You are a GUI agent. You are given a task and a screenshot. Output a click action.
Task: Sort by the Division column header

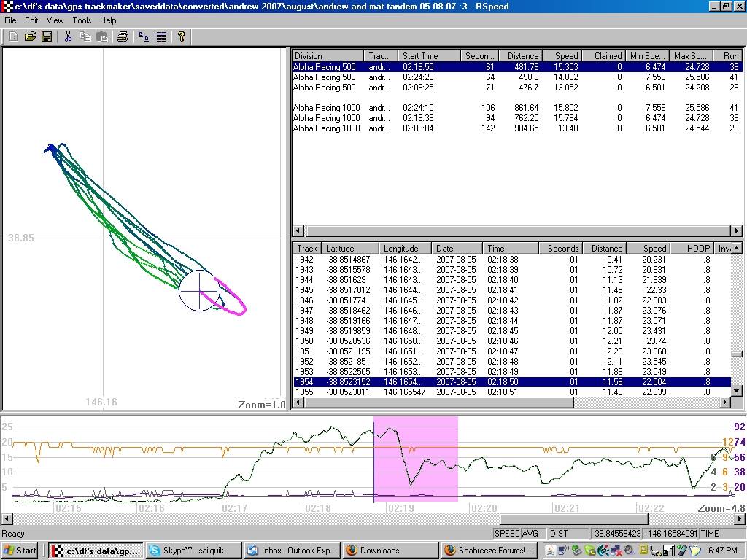point(328,55)
